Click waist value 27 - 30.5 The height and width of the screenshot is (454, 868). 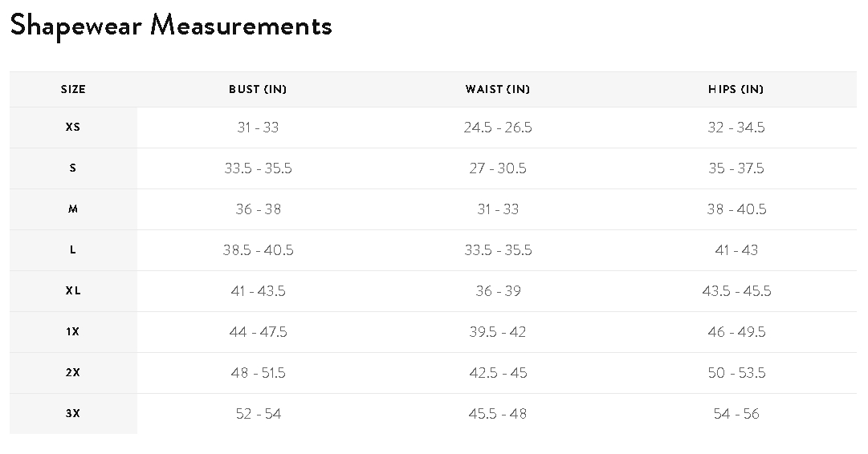click(x=498, y=168)
